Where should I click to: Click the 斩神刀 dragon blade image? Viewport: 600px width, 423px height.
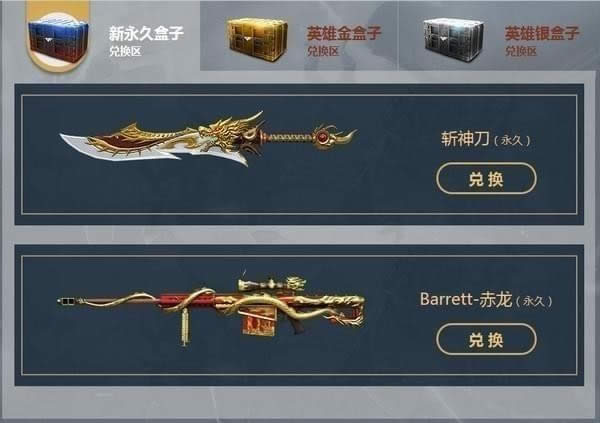(x=209, y=139)
